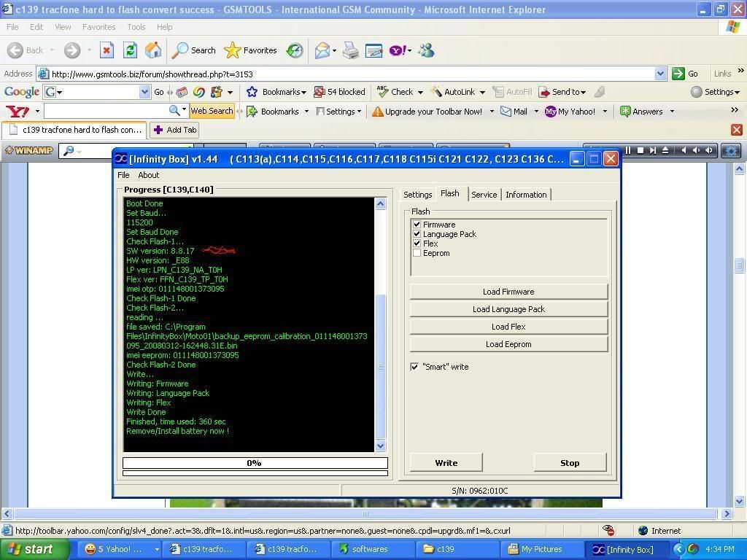This screenshot has width=747, height=560.
Task: Click the AutoLink button in Google toolbar
Action: coord(452,92)
